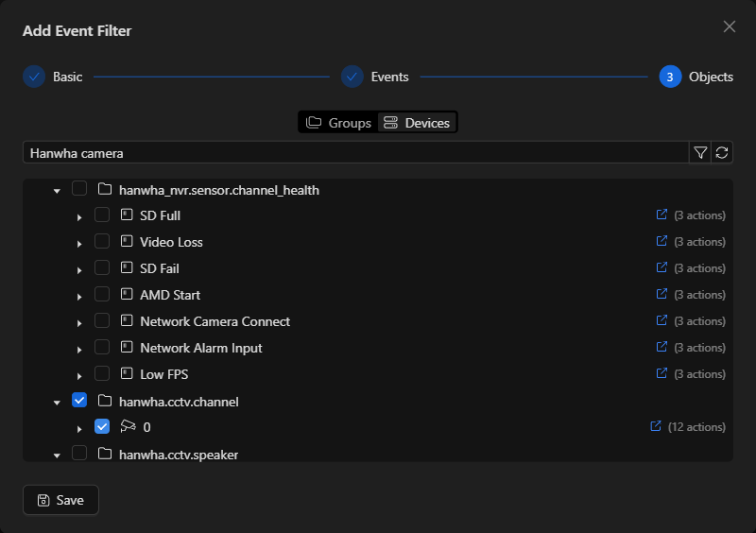Click the refresh icon beside search
The height and width of the screenshot is (533, 756).
[x=722, y=153]
